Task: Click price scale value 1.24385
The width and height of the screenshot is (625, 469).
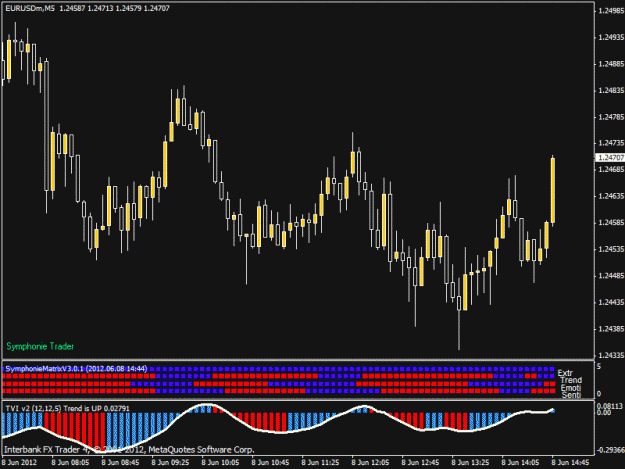Action: pyautogui.click(x=611, y=329)
